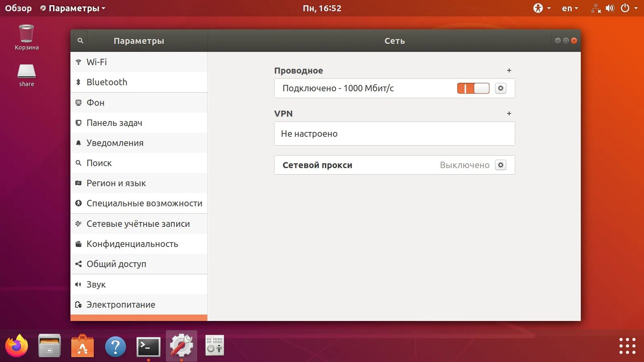This screenshot has width=644, height=362.
Task: Add a new VPN connection
Action: (x=509, y=113)
